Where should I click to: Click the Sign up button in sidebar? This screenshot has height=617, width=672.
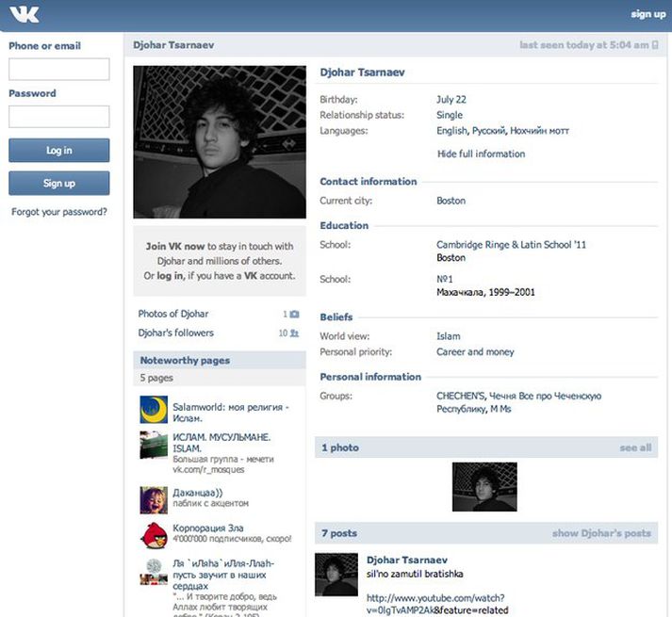(59, 184)
